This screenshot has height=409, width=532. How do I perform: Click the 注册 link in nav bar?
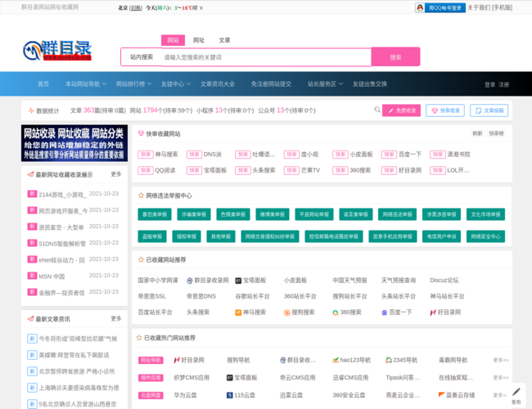503,84
